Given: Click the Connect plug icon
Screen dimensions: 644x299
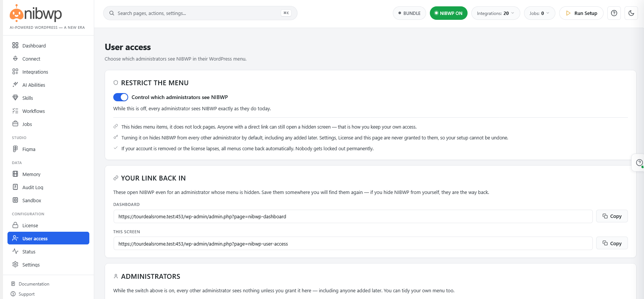Looking at the screenshot, I should 15,58.
